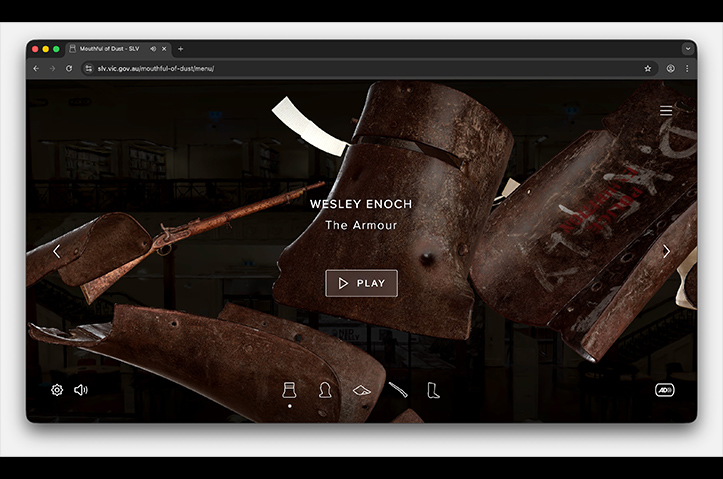Open the browser three-dot menu

[x=687, y=68]
